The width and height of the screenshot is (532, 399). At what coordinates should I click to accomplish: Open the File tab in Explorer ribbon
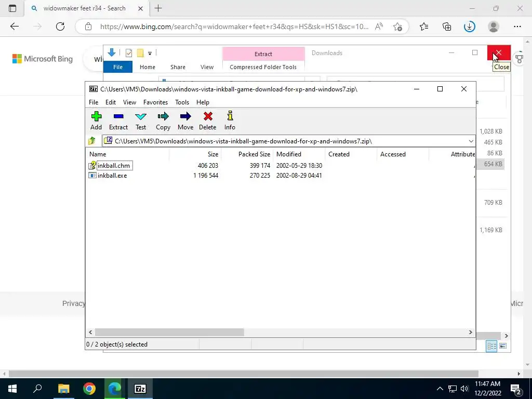[x=118, y=67]
